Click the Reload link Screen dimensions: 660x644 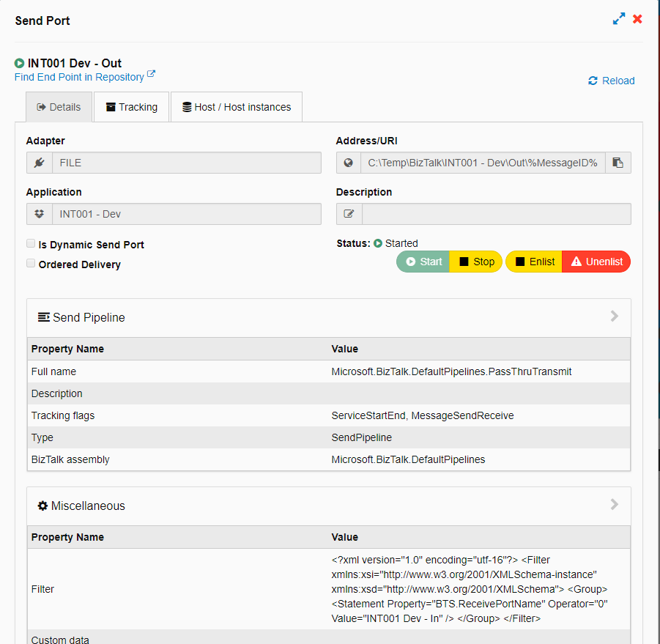pos(611,81)
